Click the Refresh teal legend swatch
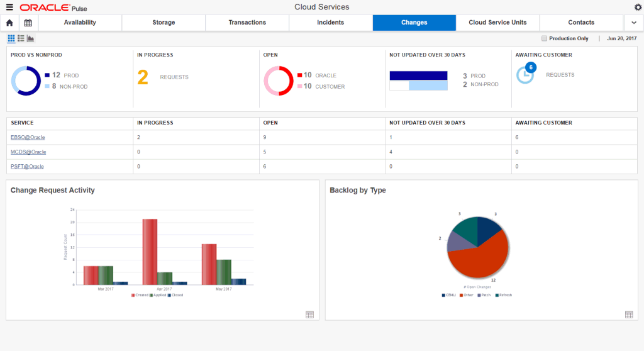Viewport: 644px width, 351px height. click(x=497, y=295)
